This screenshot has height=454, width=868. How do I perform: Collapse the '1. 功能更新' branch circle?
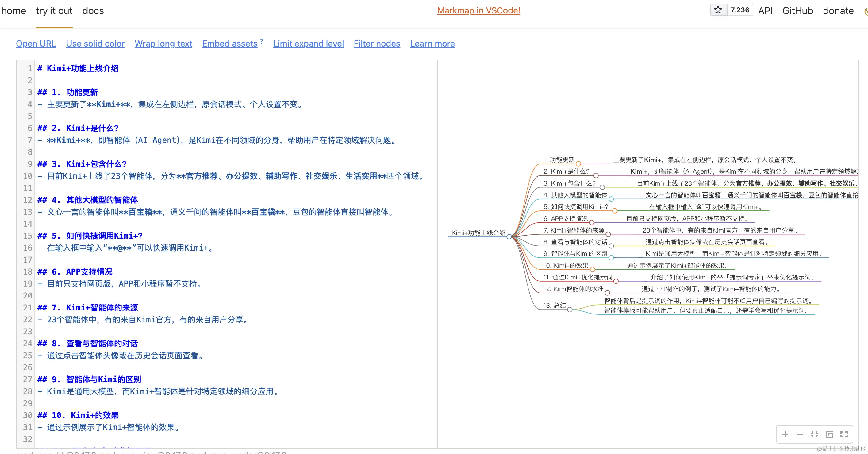[x=579, y=164]
